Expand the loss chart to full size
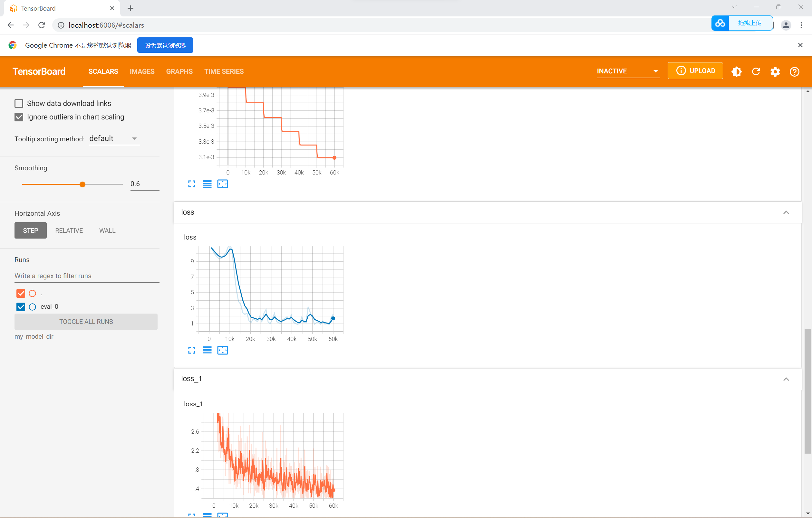 tap(191, 351)
